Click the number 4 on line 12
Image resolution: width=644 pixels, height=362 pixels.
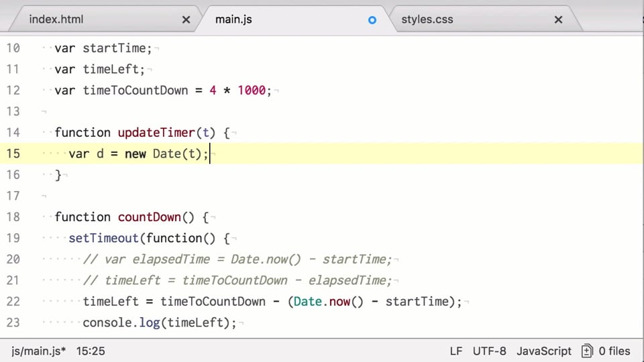(213, 90)
